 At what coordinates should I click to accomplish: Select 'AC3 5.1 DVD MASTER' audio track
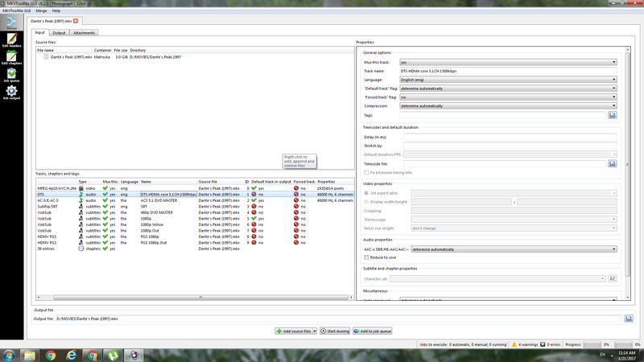[x=195, y=200]
